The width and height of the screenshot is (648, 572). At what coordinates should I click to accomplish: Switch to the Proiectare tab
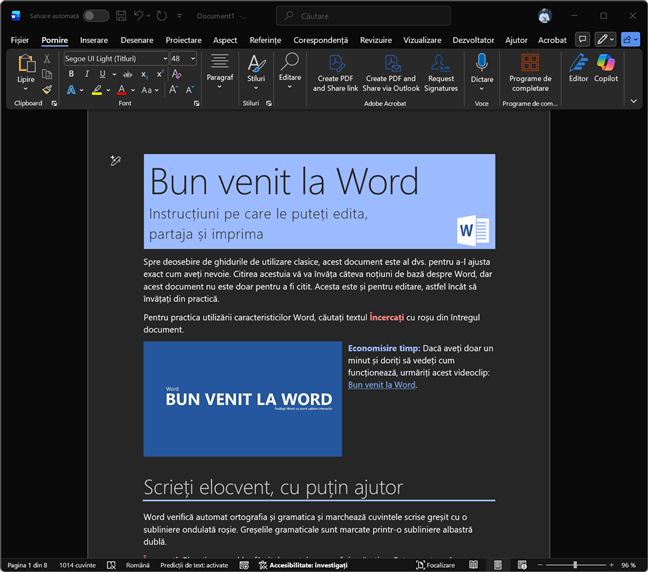[x=183, y=40]
